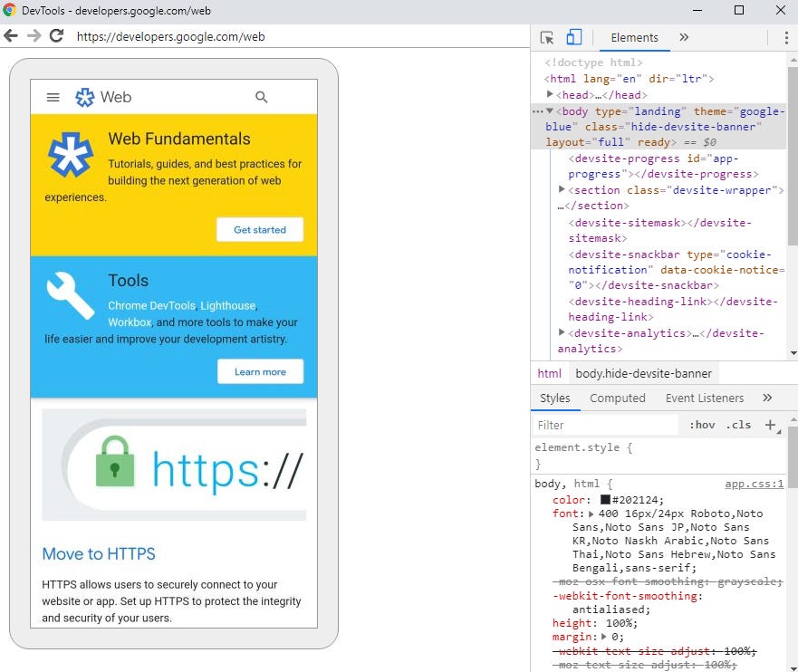Switch to the Event Listeners tab
The height and width of the screenshot is (672, 798).
[x=705, y=398]
